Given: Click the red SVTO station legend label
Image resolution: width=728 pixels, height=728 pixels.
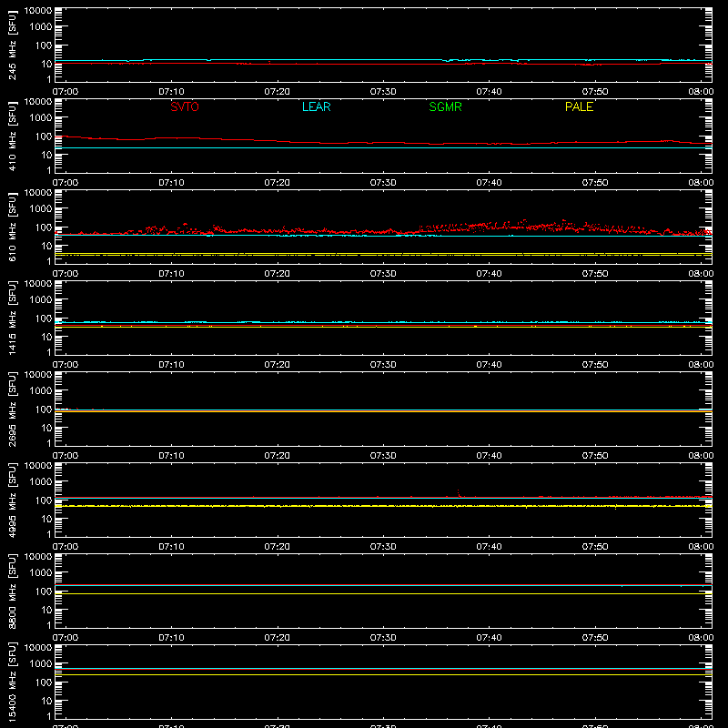Looking at the screenshot, I should pyautogui.click(x=185, y=106).
